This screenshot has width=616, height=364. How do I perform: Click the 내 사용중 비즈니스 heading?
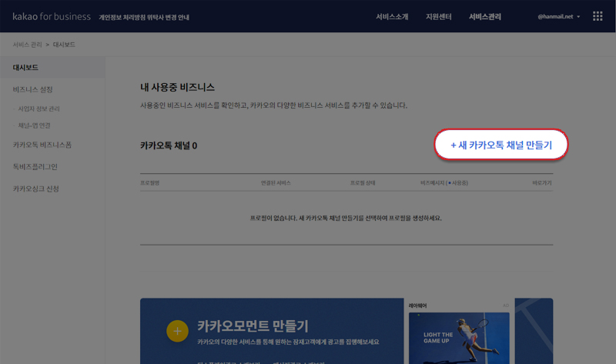pyautogui.click(x=177, y=87)
